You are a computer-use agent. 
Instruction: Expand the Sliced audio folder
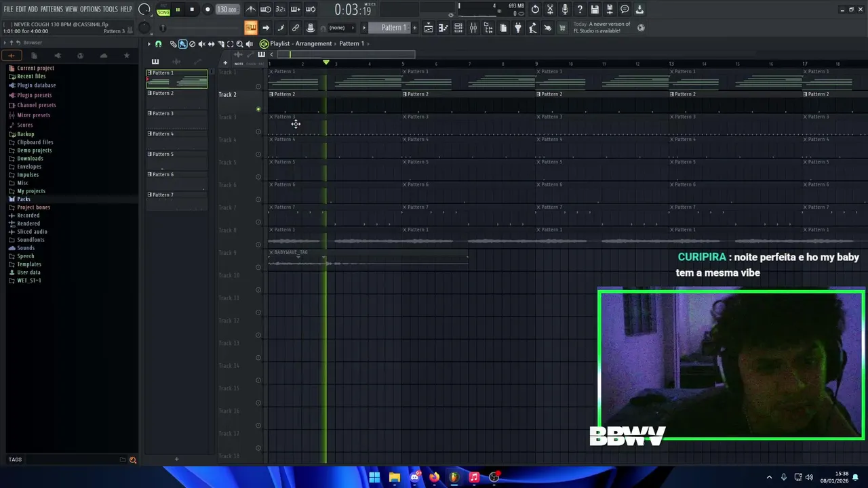click(x=32, y=232)
